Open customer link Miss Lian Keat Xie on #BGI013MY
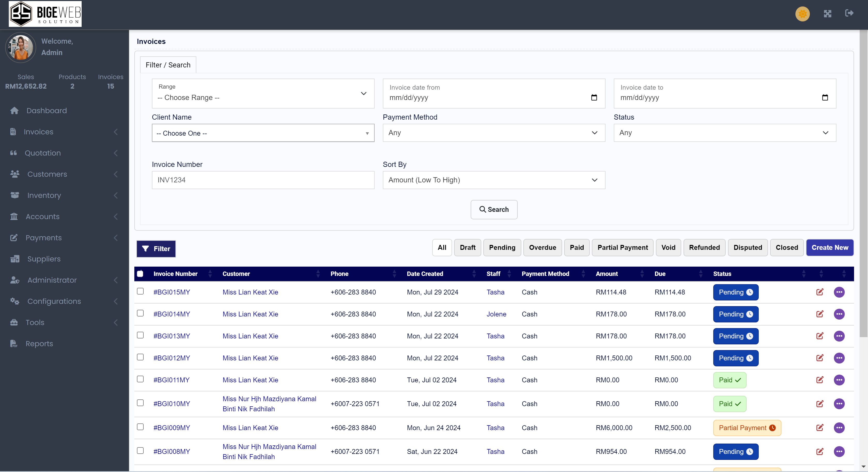This screenshot has height=472, width=868. pos(250,336)
